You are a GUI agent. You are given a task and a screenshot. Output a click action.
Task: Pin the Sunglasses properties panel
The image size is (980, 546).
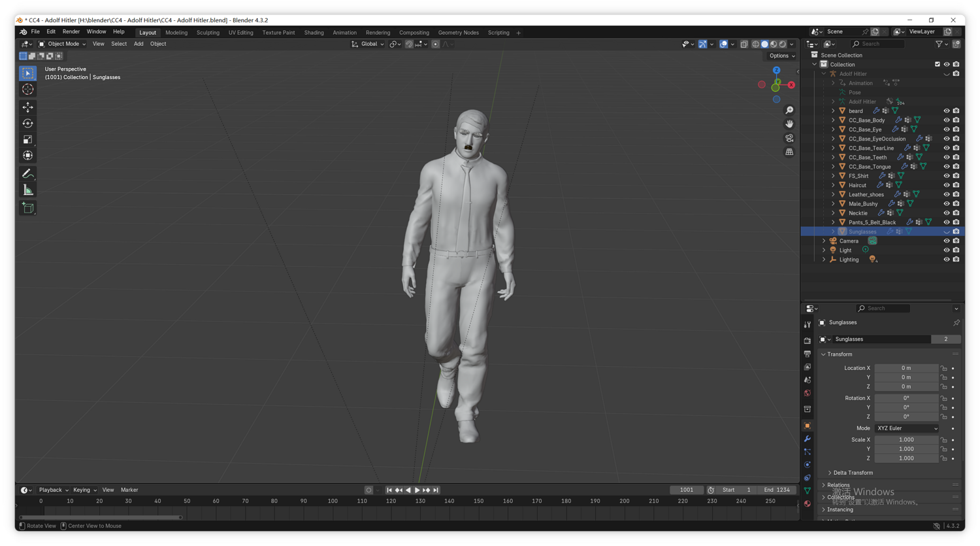[956, 323]
